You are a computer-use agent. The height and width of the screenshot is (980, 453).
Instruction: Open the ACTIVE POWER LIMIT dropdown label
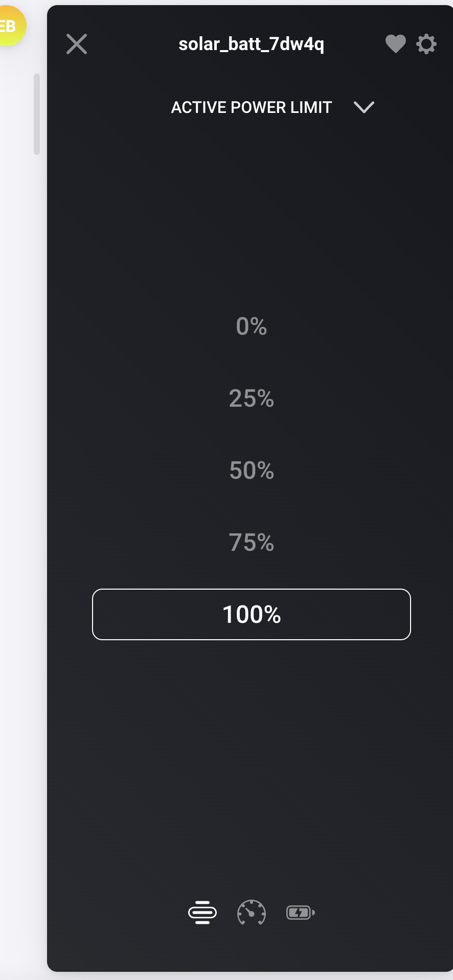pos(251,107)
